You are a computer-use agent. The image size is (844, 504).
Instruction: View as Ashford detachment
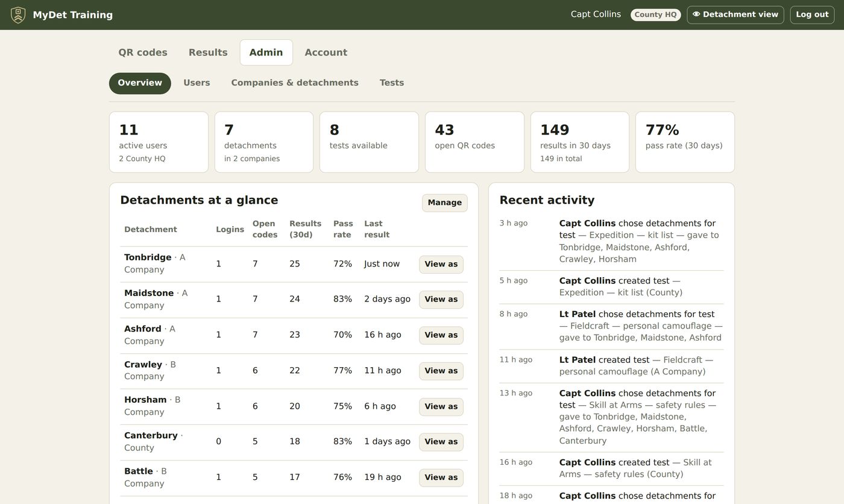click(x=441, y=335)
